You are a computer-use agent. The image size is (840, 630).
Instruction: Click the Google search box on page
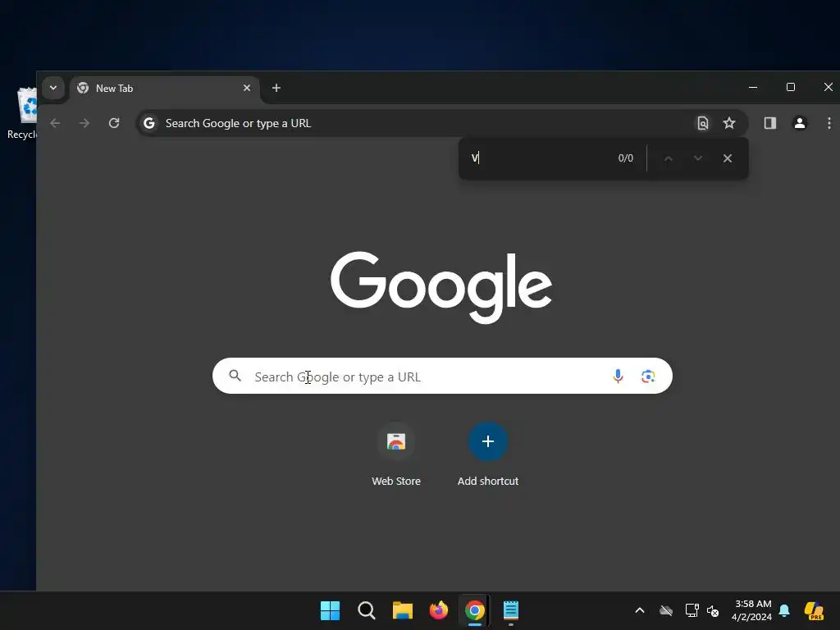click(x=442, y=376)
